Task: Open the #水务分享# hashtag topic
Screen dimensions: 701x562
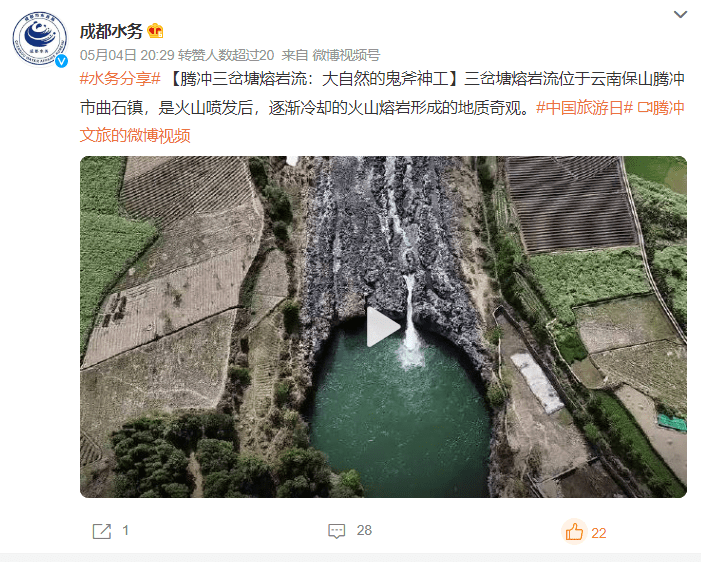Action: (x=120, y=79)
